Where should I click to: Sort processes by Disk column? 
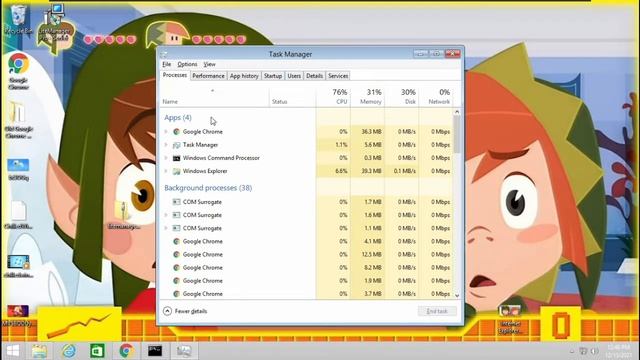pos(402,97)
